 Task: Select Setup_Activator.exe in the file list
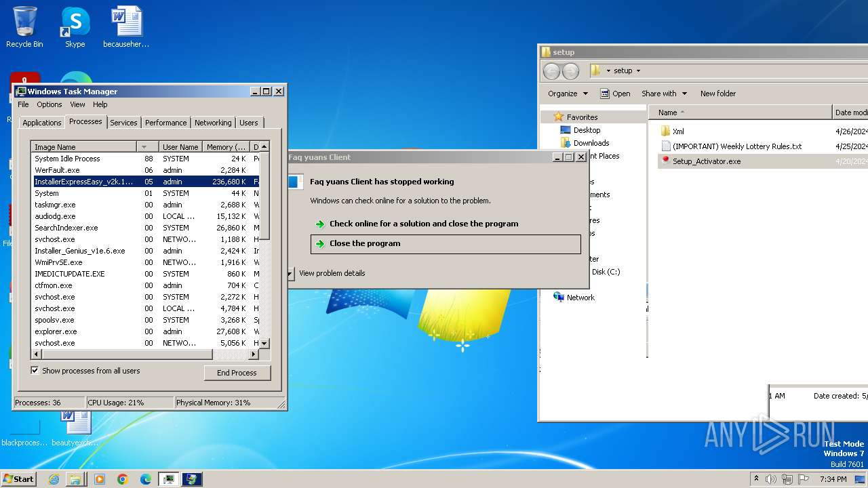[x=707, y=161]
